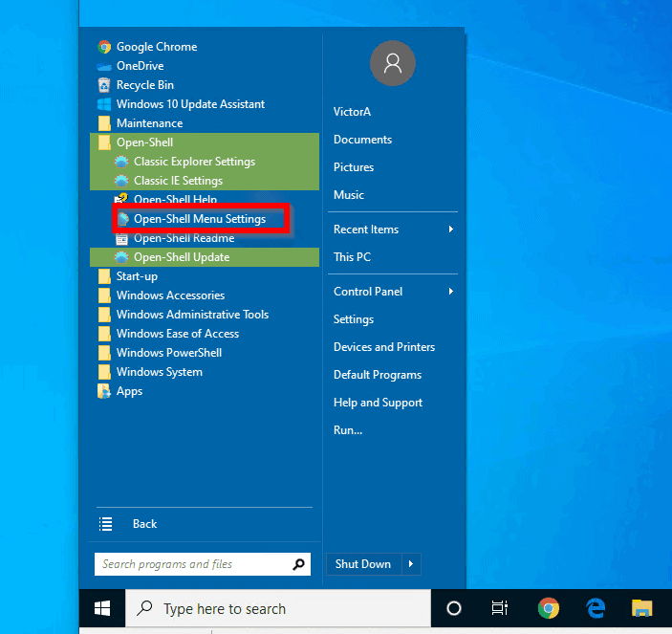Click the Shut Down button

(363, 564)
